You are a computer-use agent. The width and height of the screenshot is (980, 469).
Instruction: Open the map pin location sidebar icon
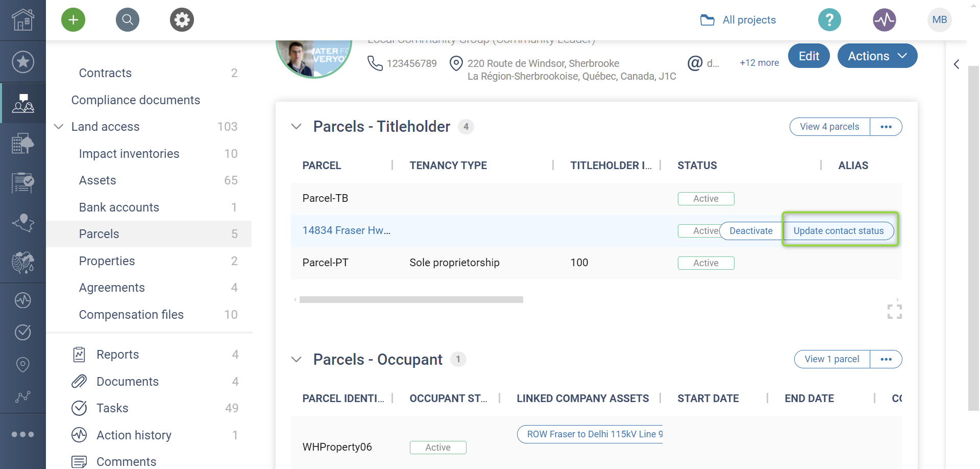[x=23, y=364]
